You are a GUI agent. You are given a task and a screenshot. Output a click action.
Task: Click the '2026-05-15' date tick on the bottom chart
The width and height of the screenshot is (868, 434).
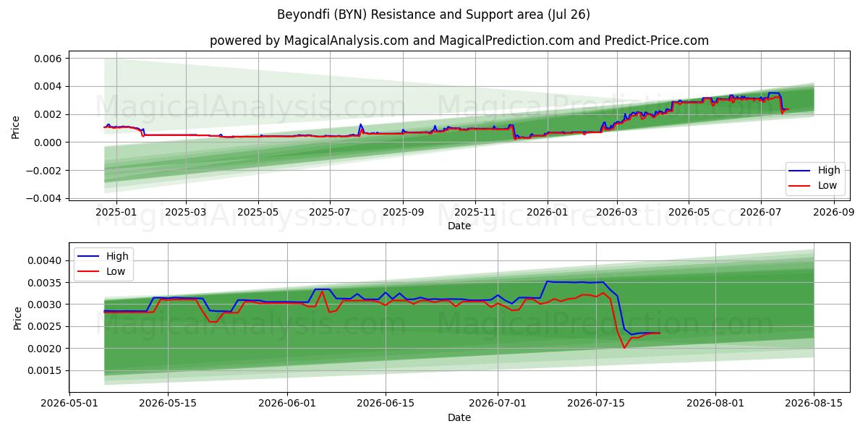pos(168,404)
